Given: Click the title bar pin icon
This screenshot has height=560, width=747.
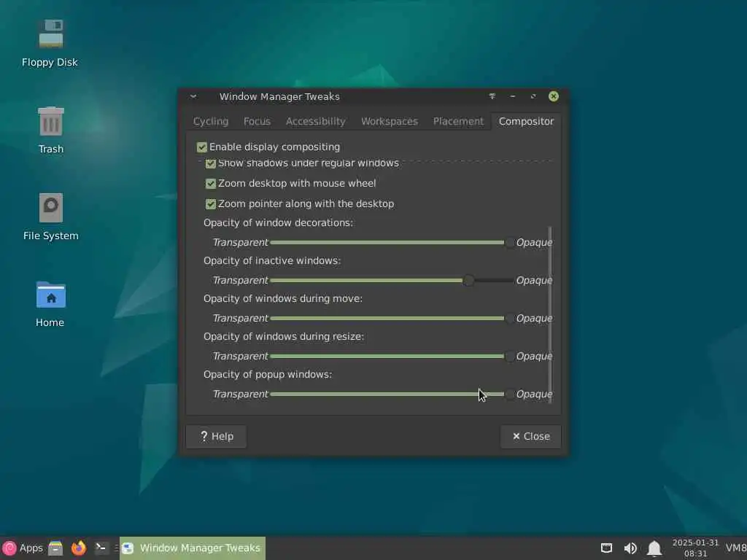Looking at the screenshot, I should [x=492, y=96].
